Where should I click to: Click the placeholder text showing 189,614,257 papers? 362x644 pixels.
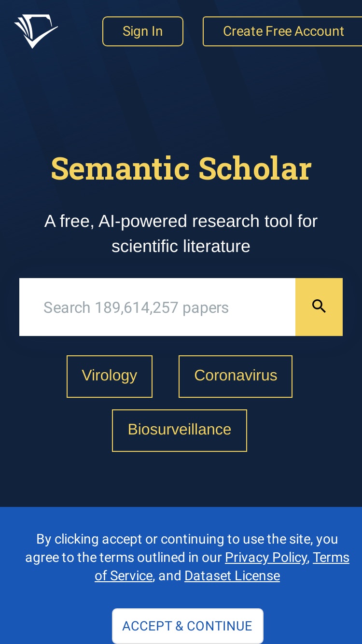click(136, 308)
